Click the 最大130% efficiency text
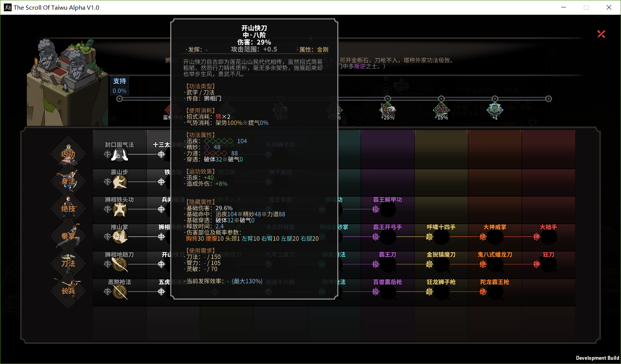This screenshot has height=364, width=621. pos(247,281)
